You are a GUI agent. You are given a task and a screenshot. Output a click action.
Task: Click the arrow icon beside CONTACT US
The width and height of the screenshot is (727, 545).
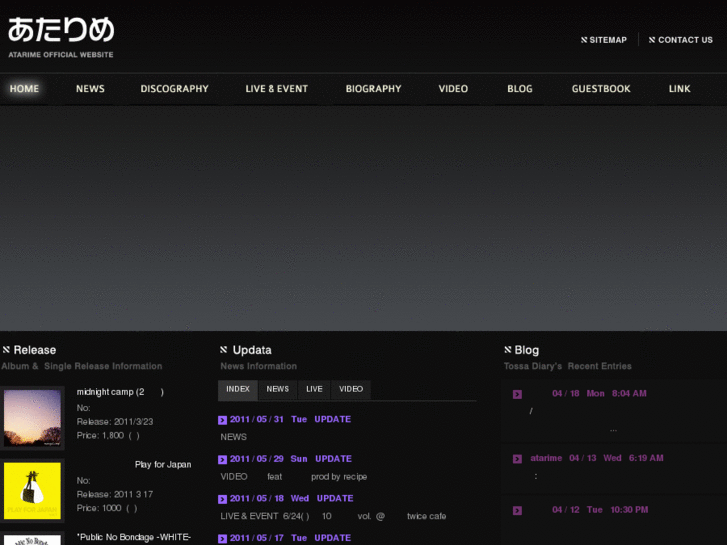click(652, 40)
